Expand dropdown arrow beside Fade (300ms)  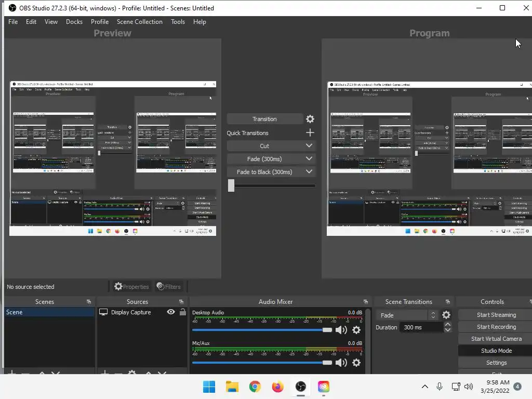pyautogui.click(x=309, y=158)
